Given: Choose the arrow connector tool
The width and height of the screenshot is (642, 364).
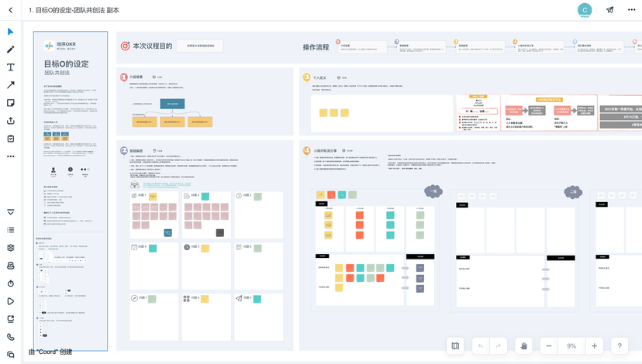Looking at the screenshot, I should click(11, 84).
